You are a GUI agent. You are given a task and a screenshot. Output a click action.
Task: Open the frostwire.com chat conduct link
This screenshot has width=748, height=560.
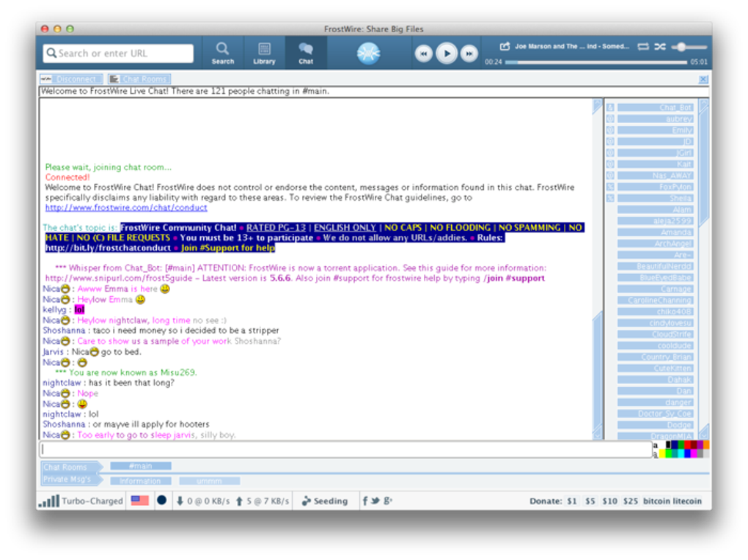[x=126, y=207]
